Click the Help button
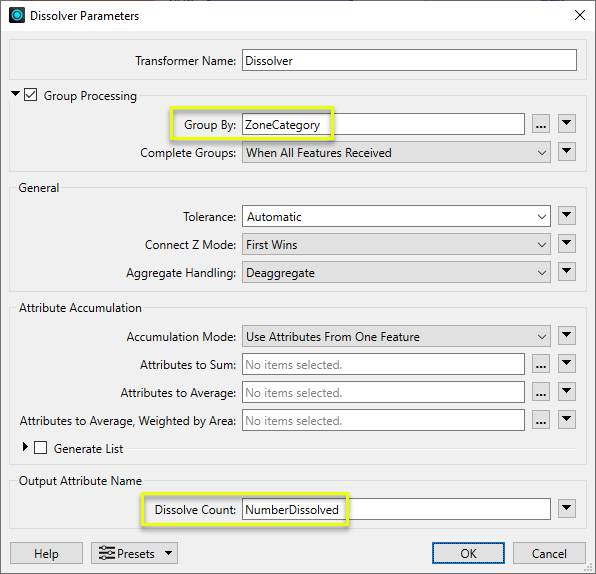 point(46,553)
